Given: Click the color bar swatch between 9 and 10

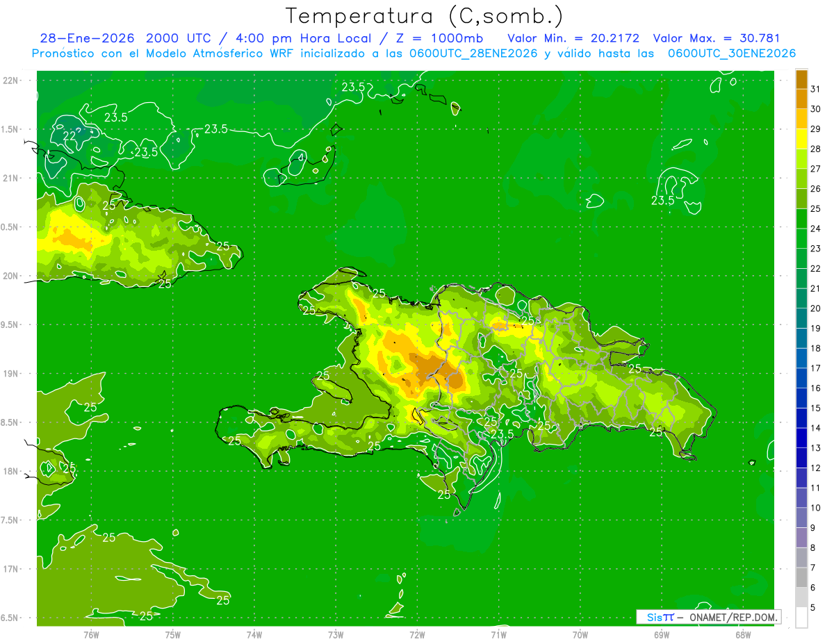Looking at the screenshot, I should pos(801,518).
